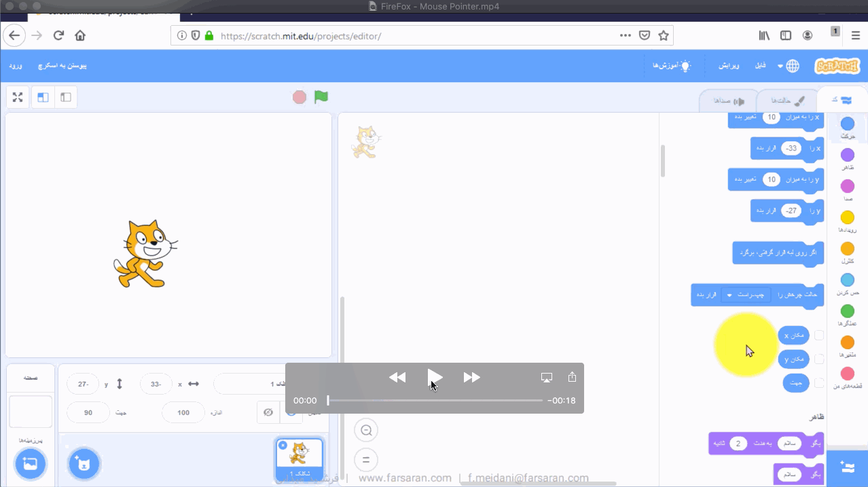Open the 'آموزش‌ها' tutorials
The height and width of the screenshot is (487, 868).
click(x=672, y=66)
